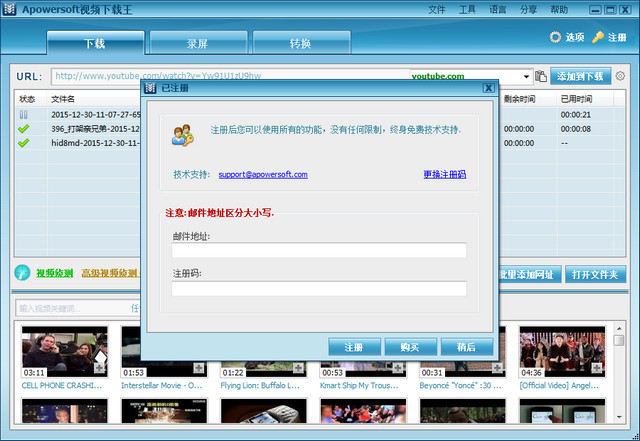
Task: Open the 文件 menu
Action: 436,9
